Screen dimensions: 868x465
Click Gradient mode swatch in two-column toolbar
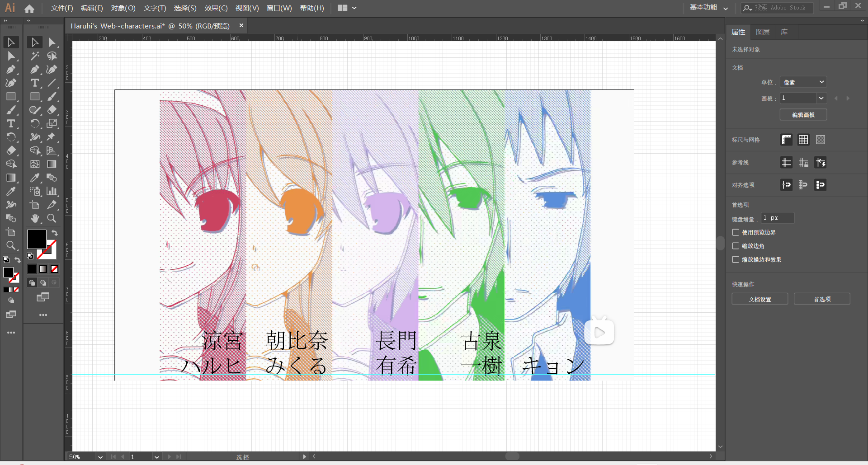click(43, 269)
